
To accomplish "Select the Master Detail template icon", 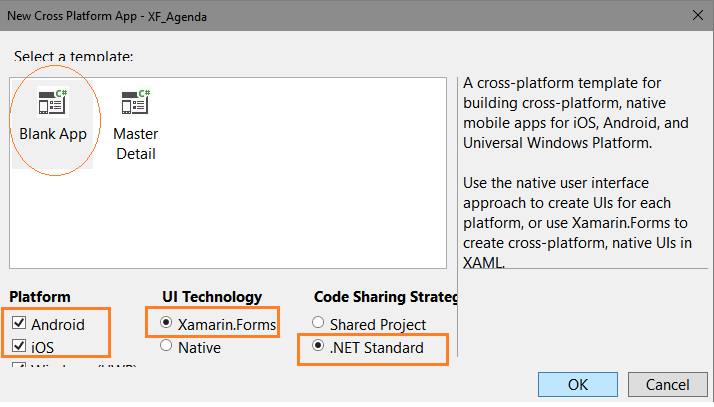I will click(136, 102).
